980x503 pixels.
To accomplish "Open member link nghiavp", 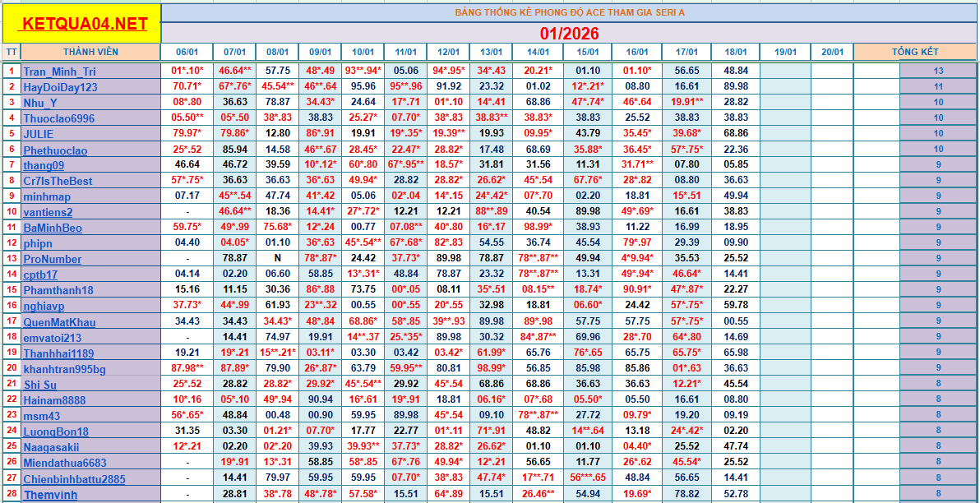I will (43, 307).
